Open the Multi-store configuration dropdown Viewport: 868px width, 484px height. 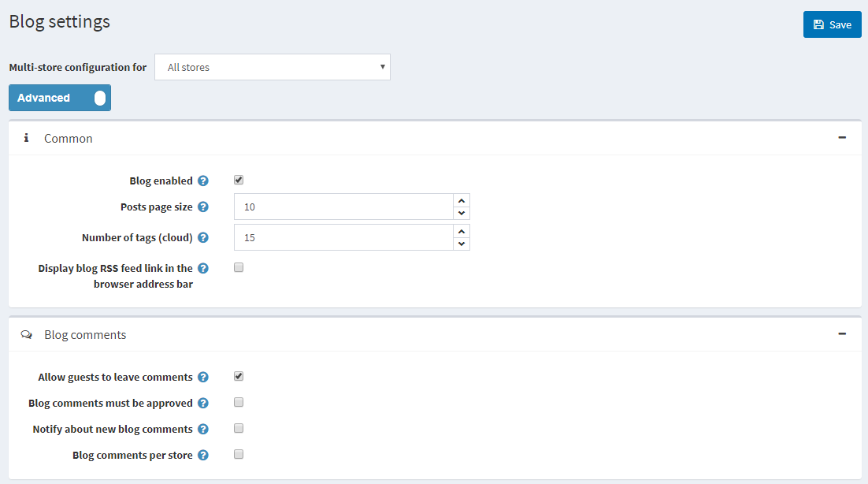click(x=272, y=67)
